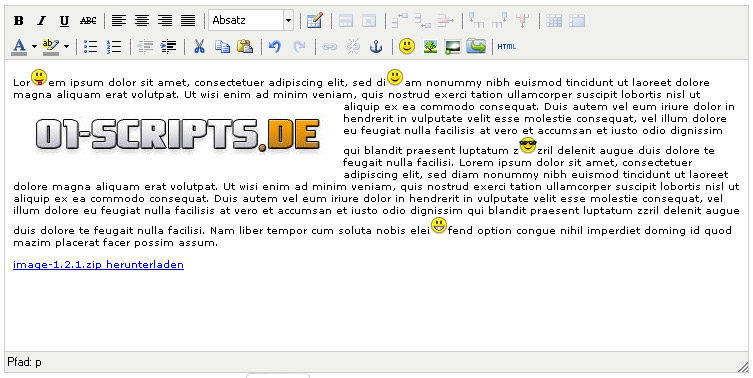Apply the text color A

19,47
